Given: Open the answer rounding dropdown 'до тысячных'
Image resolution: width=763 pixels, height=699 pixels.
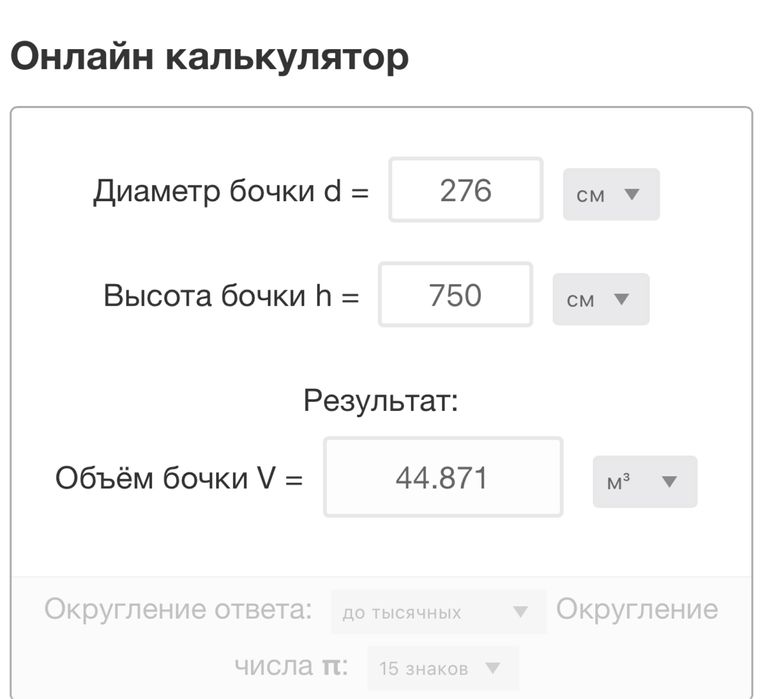Looking at the screenshot, I should 437,612.
